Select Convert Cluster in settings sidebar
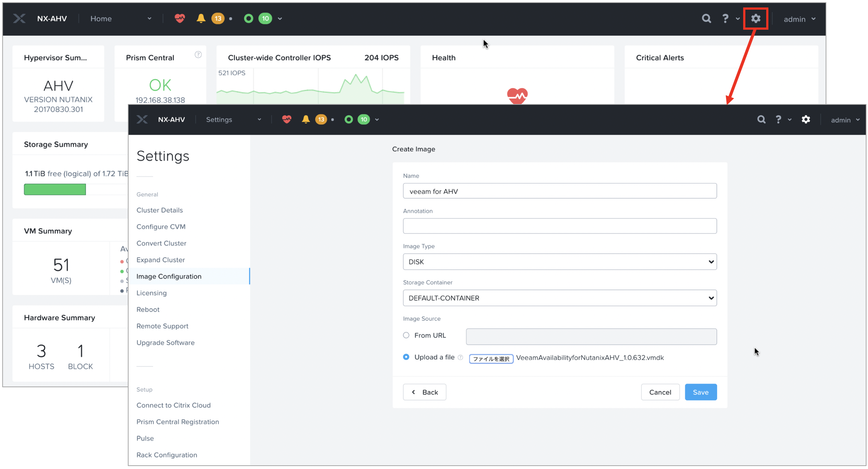 tap(161, 243)
